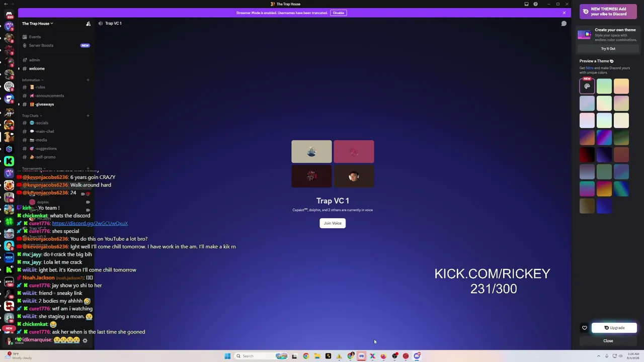The height and width of the screenshot is (362, 644).
Task: Click the NEW THEMES promo banner
Action: 608,12
